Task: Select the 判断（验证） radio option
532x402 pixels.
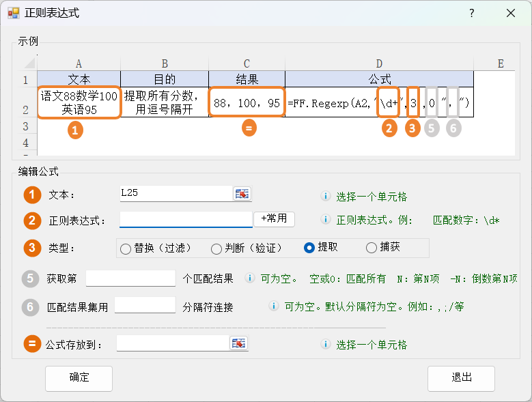Action: (216, 248)
